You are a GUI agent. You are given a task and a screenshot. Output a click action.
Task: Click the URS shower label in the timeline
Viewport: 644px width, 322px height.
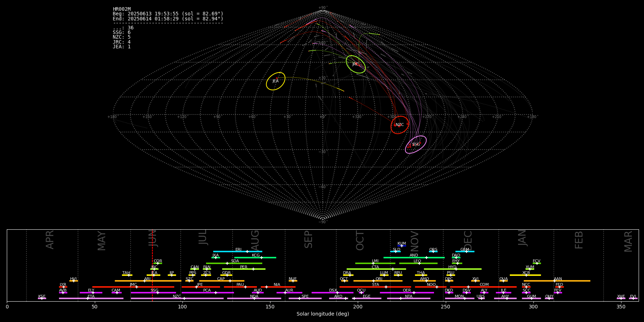click(x=481, y=297)
